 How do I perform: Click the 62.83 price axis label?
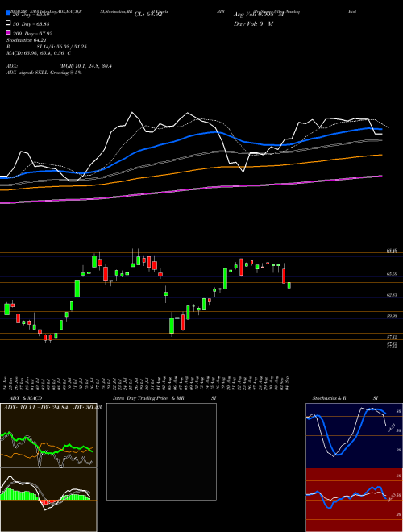[x=392, y=295]
